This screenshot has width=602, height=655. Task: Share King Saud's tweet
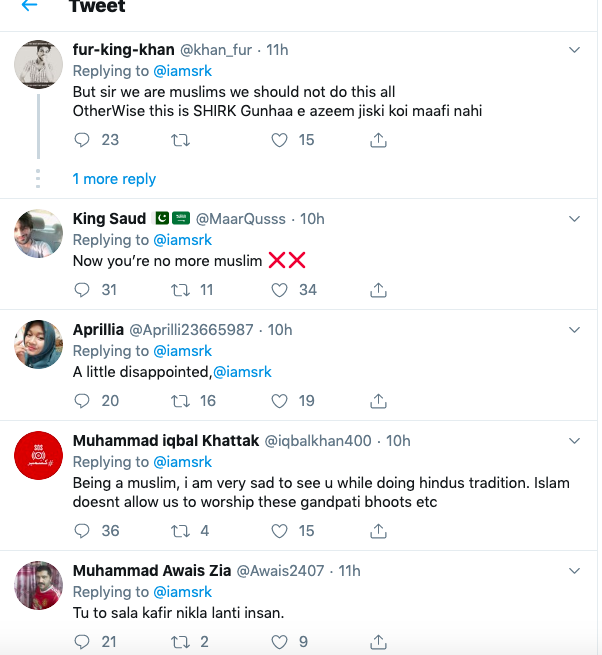(x=379, y=290)
